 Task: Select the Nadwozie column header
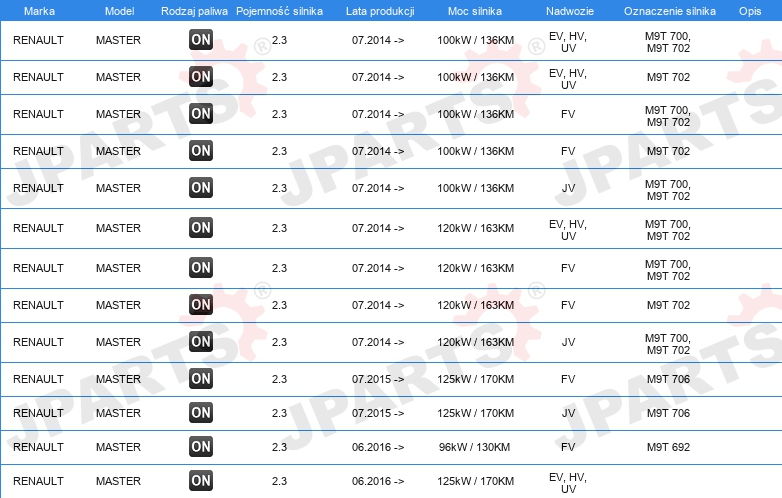[570, 11]
